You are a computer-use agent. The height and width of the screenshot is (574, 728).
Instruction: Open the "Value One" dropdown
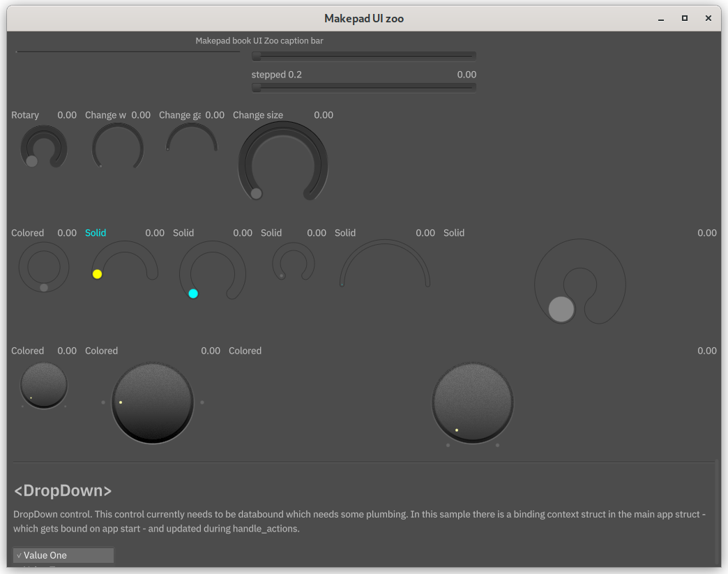[63, 555]
